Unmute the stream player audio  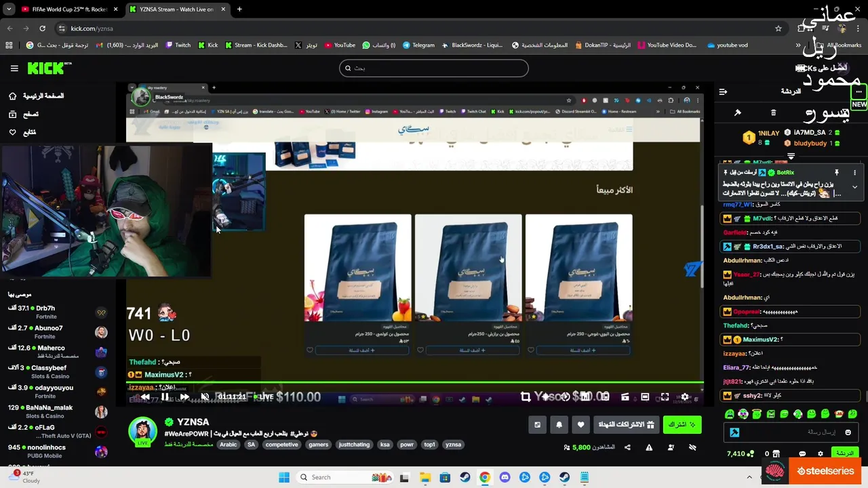(205, 397)
